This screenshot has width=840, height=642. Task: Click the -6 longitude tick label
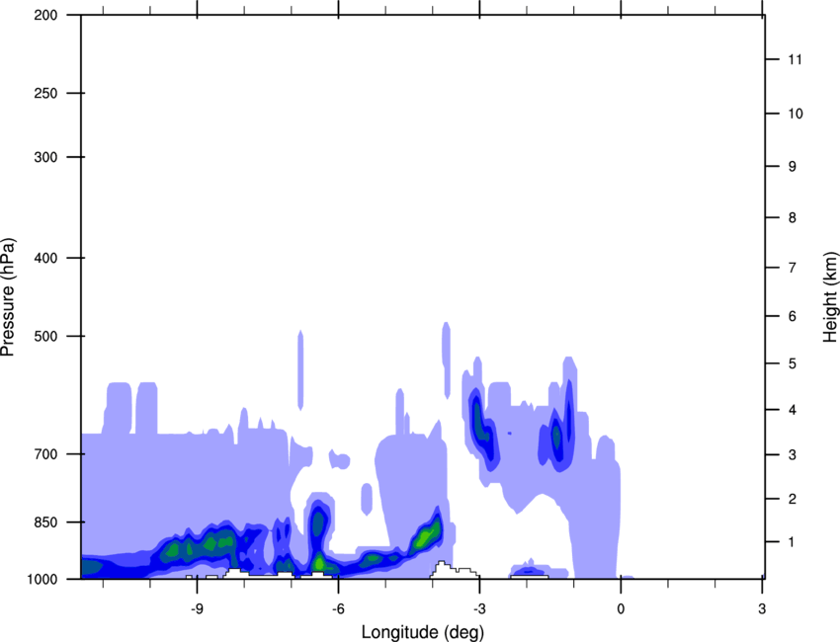[x=338, y=609]
